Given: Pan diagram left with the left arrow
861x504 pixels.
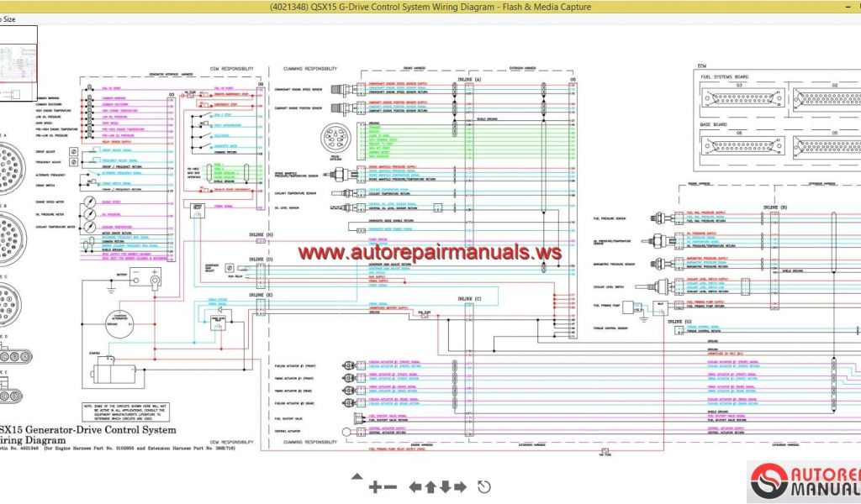Looking at the screenshot, I should 415,486.
